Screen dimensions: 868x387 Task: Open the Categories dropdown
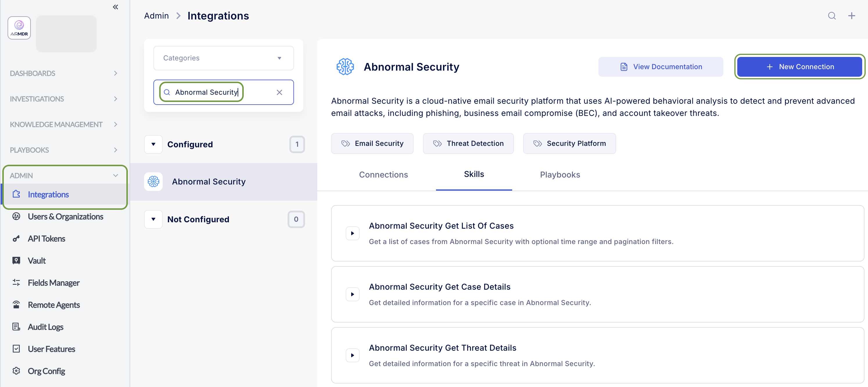[x=223, y=58]
